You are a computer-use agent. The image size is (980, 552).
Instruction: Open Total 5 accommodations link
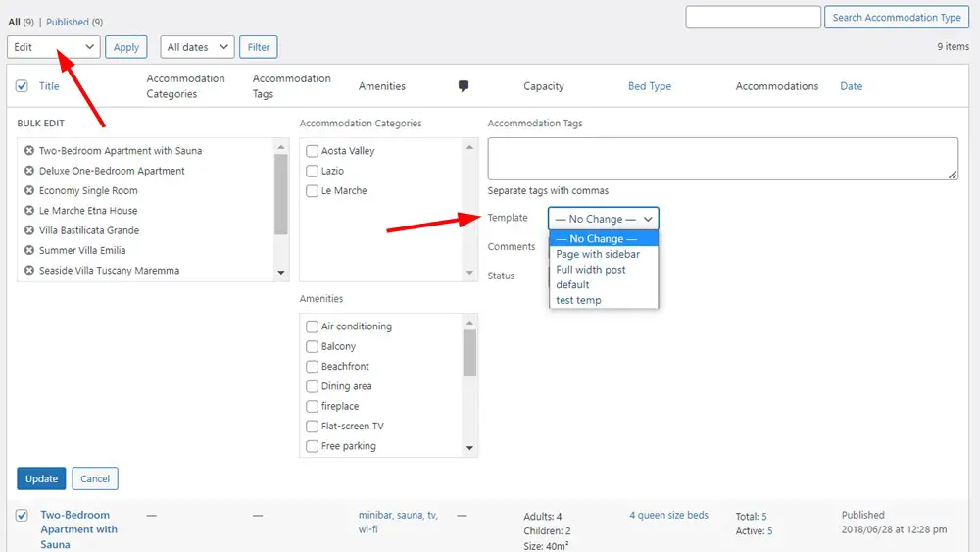(x=763, y=517)
